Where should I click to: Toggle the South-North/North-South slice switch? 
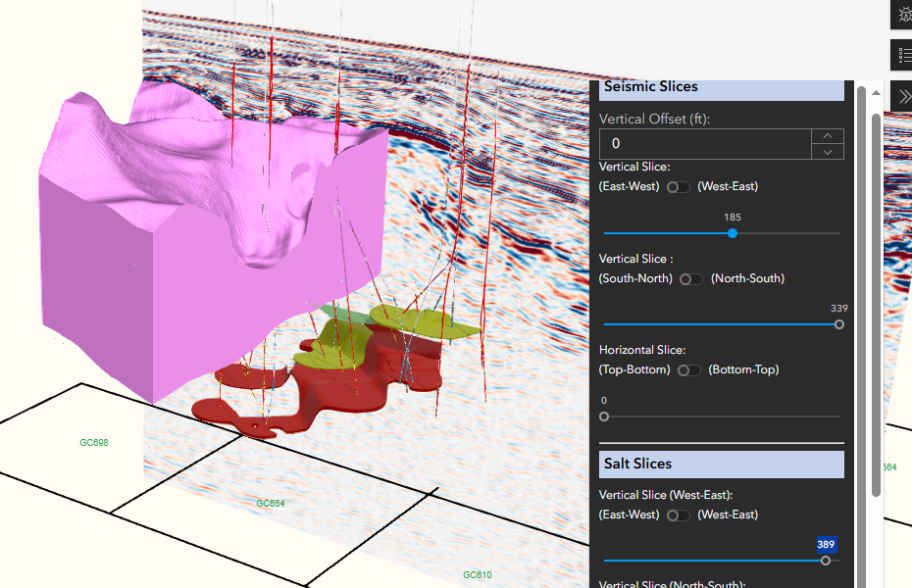690,278
